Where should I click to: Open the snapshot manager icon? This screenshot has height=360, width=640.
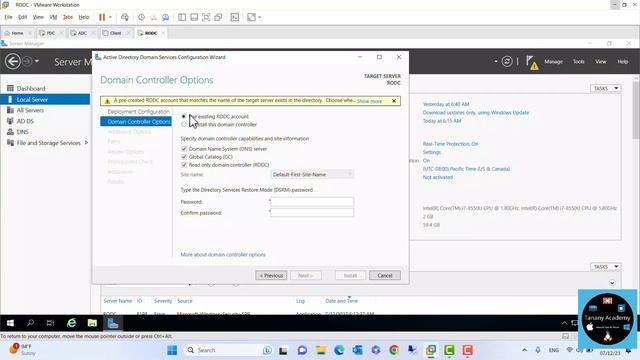[165, 17]
